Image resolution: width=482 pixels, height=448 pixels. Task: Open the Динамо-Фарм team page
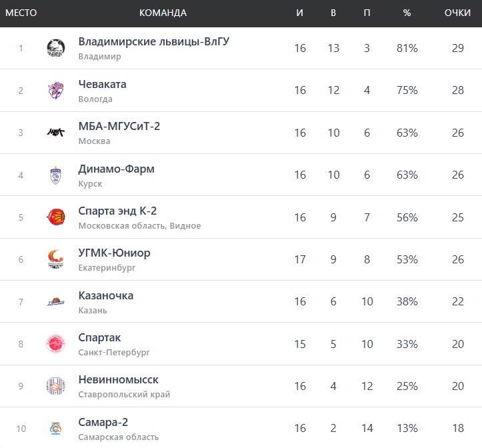pos(116,169)
